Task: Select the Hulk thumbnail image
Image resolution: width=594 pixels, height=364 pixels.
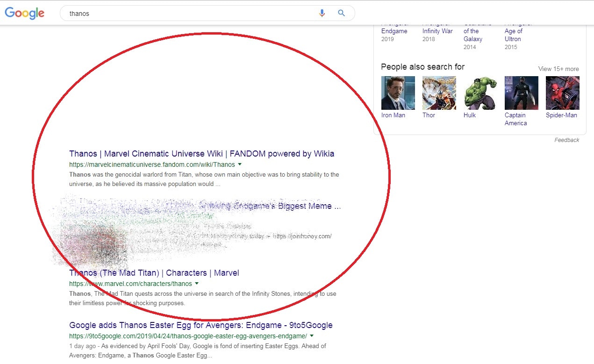Action: point(480,93)
